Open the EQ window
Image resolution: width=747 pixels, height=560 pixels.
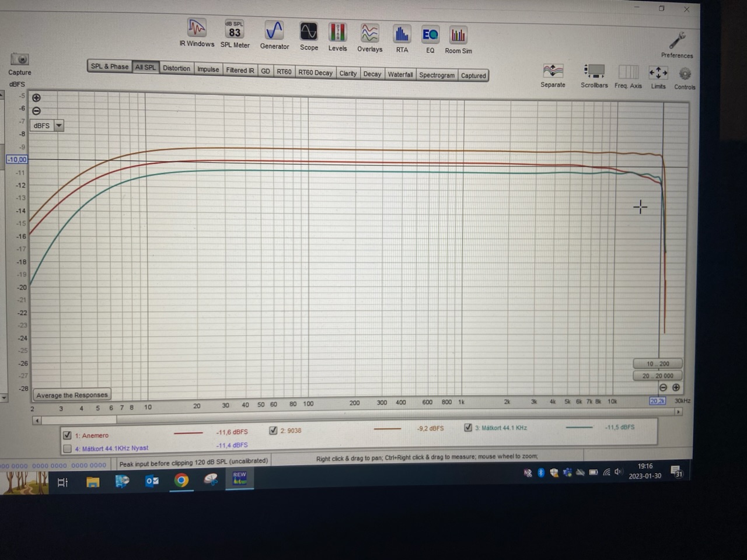click(x=430, y=39)
